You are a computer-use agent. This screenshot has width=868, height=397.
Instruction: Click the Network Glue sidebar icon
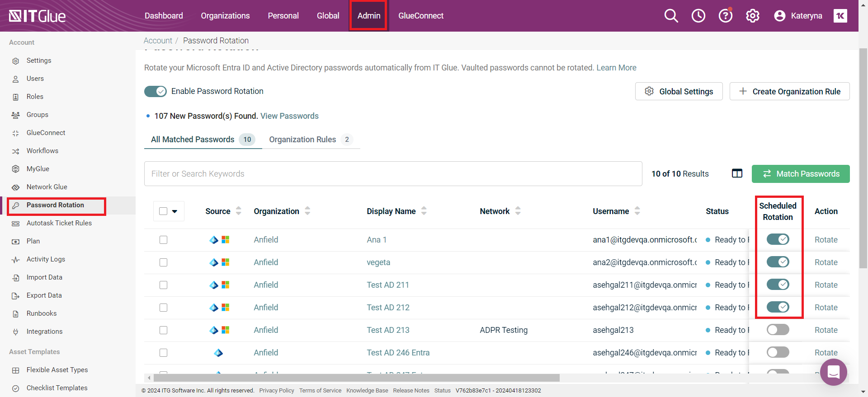pyautogui.click(x=16, y=187)
